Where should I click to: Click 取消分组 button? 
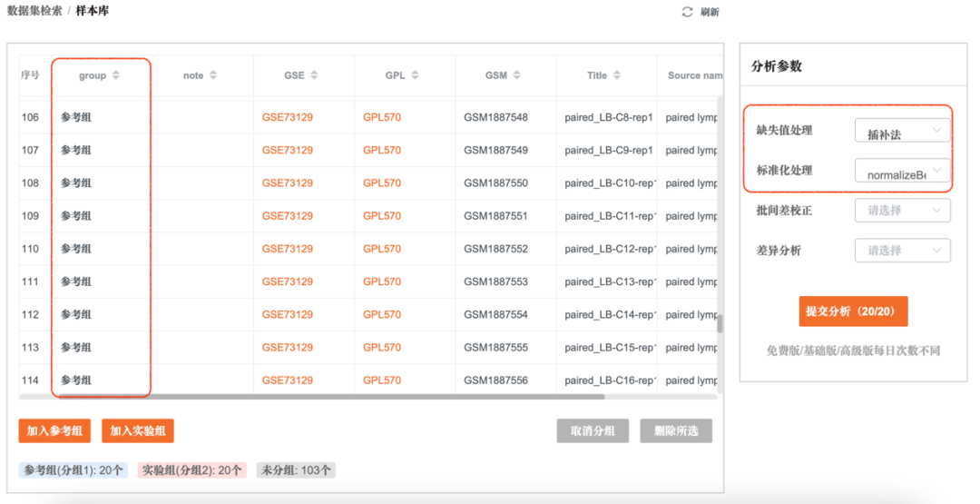coord(593,430)
